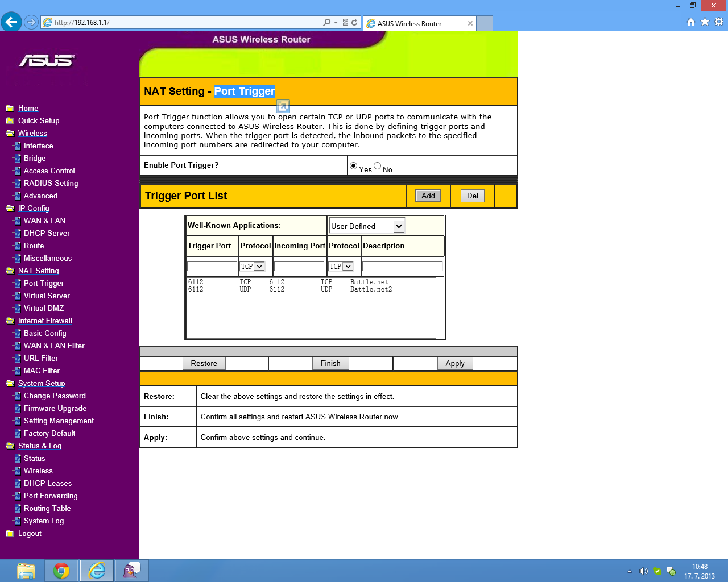The height and width of the screenshot is (582, 728).
Task: Click the page icon beside Interface
Action: pyautogui.click(x=18, y=146)
